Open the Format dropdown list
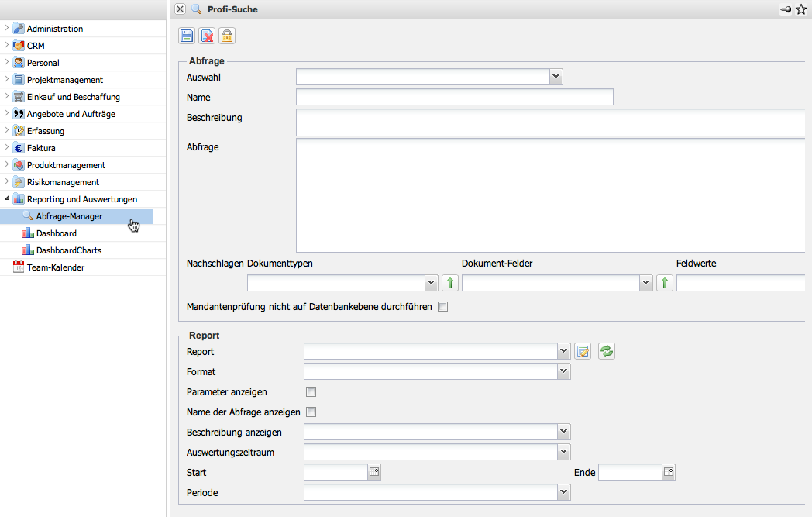The width and height of the screenshot is (812, 517). click(x=563, y=372)
